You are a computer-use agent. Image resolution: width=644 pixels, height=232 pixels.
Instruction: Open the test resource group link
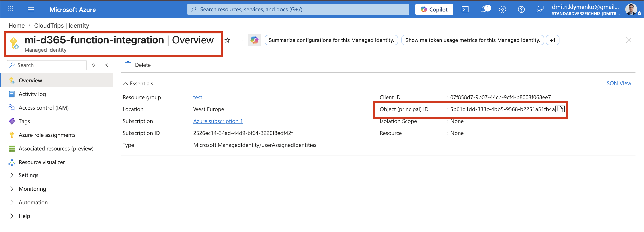coord(197,97)
